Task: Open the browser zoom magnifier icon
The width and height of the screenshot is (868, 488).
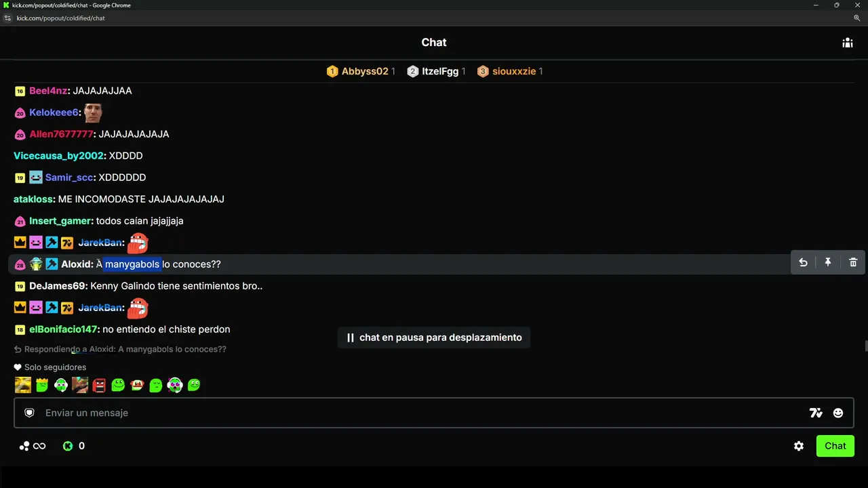Action: (x=857, y=18)
